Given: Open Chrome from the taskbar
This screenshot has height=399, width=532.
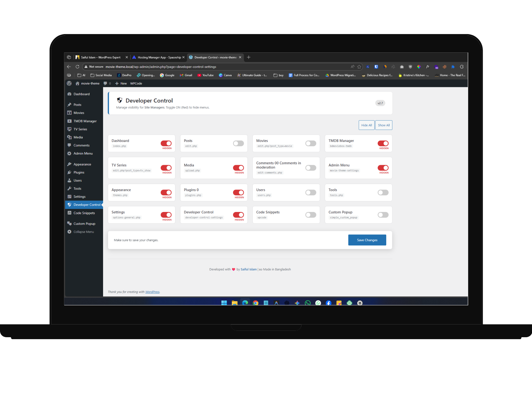Looking at the screenshot, I should (255, 303).
